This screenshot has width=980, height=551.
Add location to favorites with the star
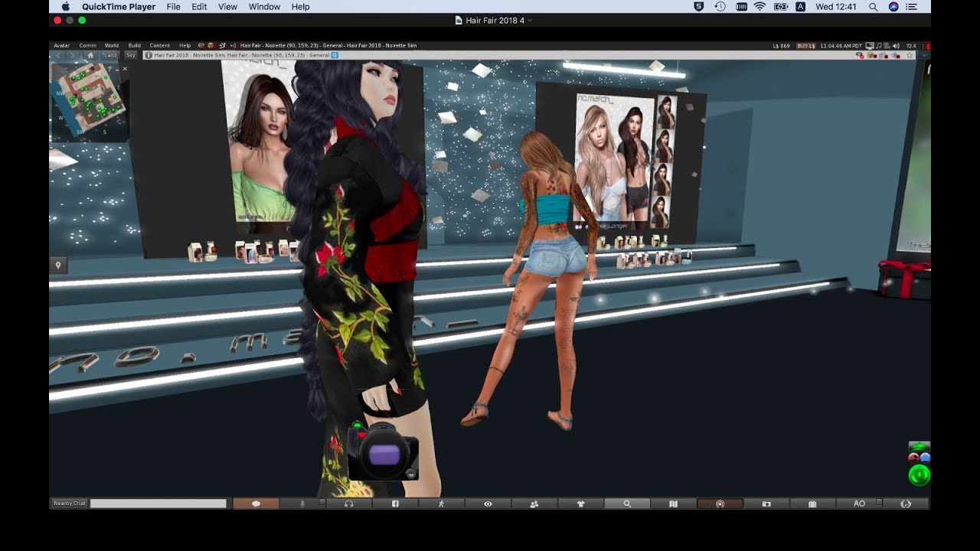click(910, 55)
